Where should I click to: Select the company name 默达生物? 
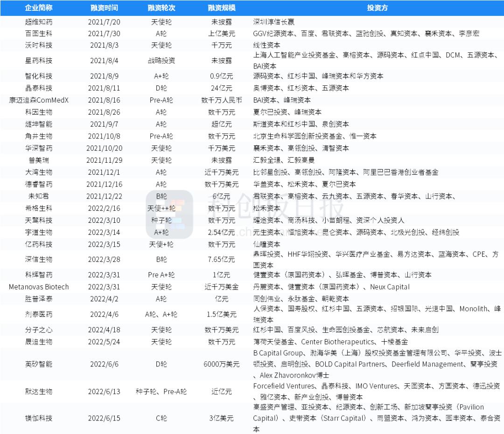(x=39, y=391)
